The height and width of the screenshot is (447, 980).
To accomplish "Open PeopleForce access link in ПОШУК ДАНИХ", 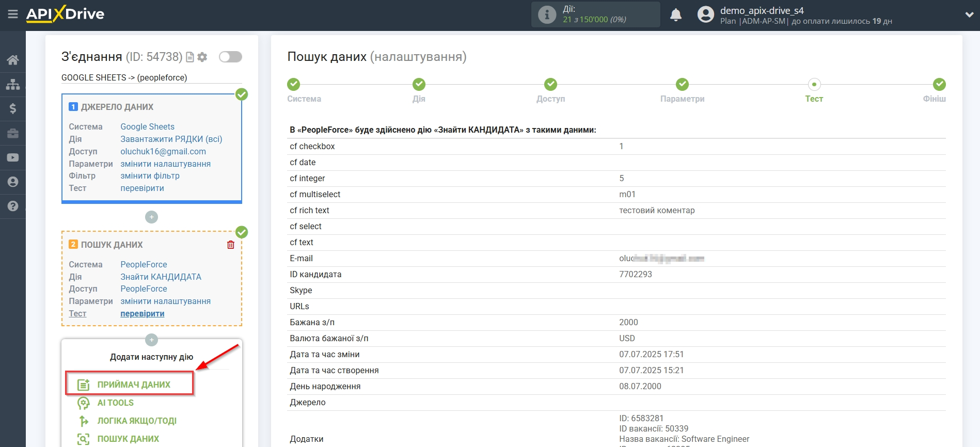I will 144,289.
